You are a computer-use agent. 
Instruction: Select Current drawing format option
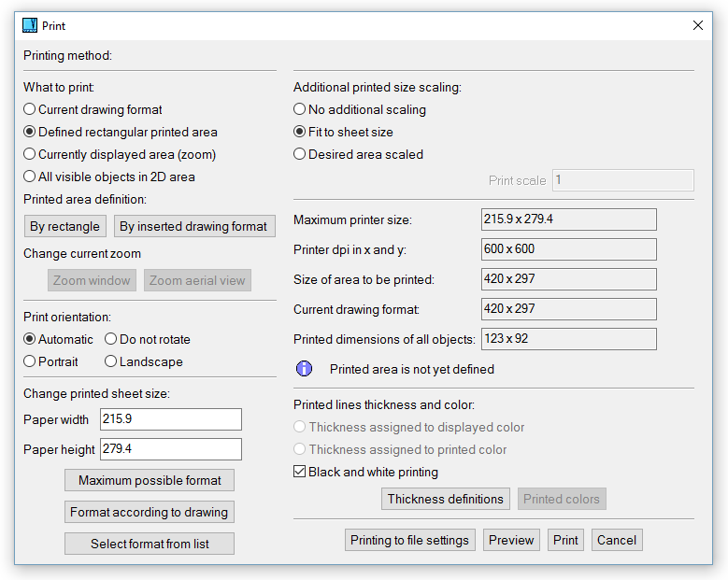pos(30,109)
